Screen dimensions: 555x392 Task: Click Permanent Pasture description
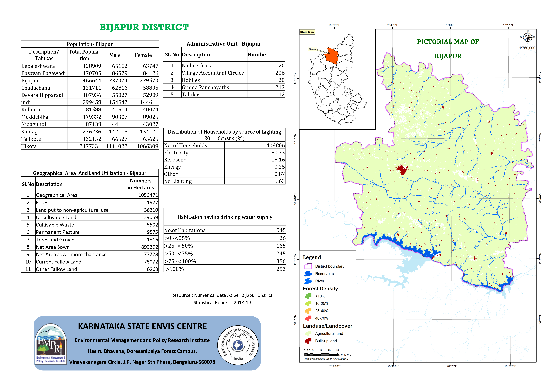click(58, 232)
